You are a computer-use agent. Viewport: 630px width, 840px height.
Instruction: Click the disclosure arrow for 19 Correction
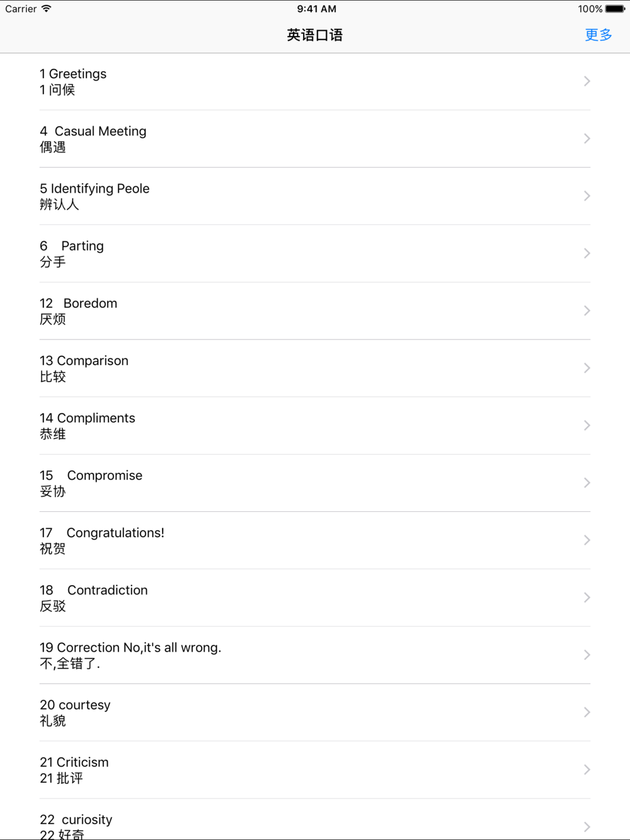pyautogui.click(x=587, y=655)
